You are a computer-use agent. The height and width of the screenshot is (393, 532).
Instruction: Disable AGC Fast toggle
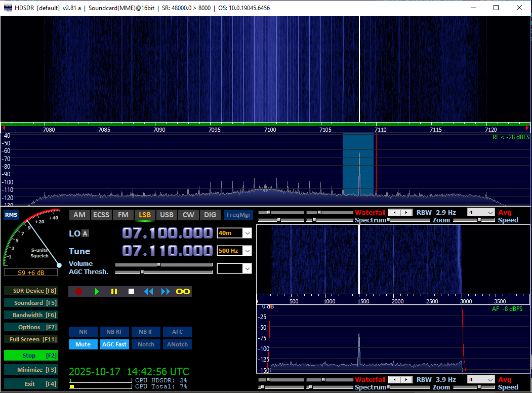(114, 344)
